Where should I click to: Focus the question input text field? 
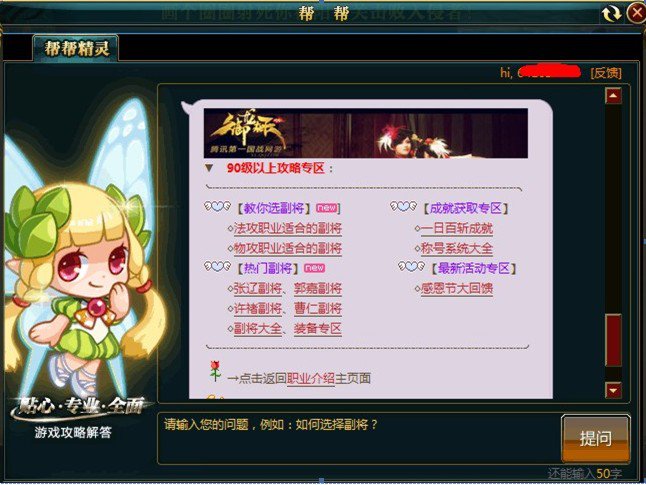coord(358,439)
